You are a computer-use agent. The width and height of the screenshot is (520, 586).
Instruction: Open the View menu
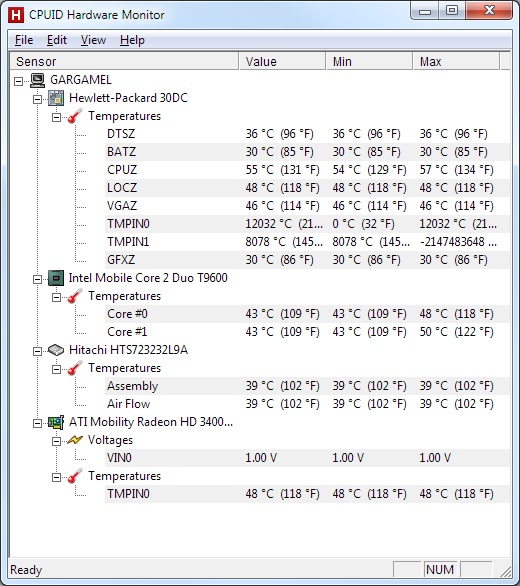pyautogui.click(x=93, y=40)
